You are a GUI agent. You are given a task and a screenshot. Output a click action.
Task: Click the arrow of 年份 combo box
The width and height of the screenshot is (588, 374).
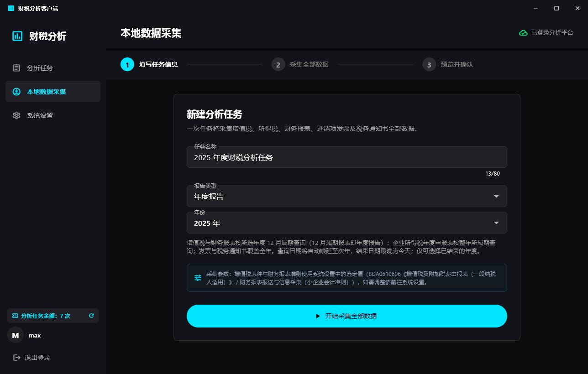pos(496,223)
